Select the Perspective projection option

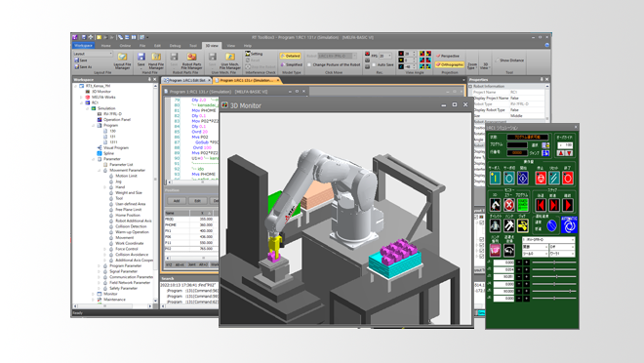click(448, 56)
